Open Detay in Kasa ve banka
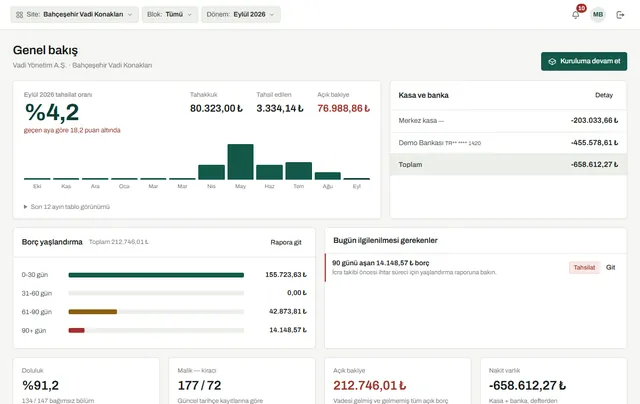The height and width of the screenshot is (404, 640). (604, 95)
